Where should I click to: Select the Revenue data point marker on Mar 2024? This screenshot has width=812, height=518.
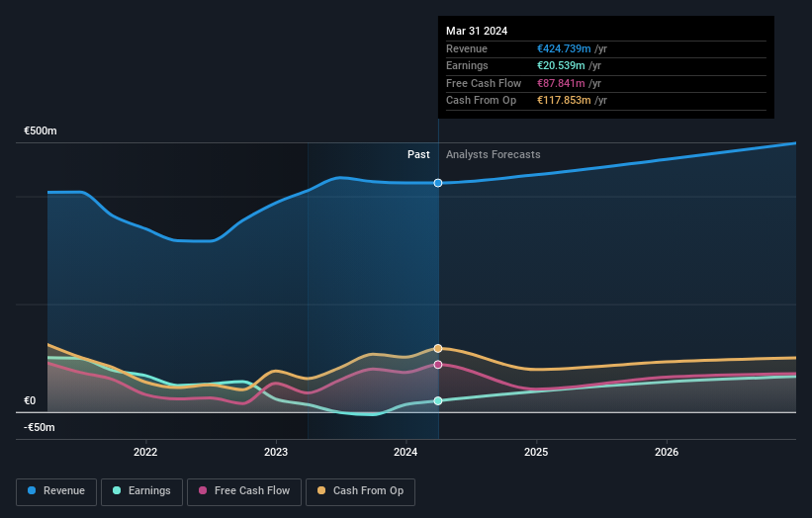click(x=438, y=183)
